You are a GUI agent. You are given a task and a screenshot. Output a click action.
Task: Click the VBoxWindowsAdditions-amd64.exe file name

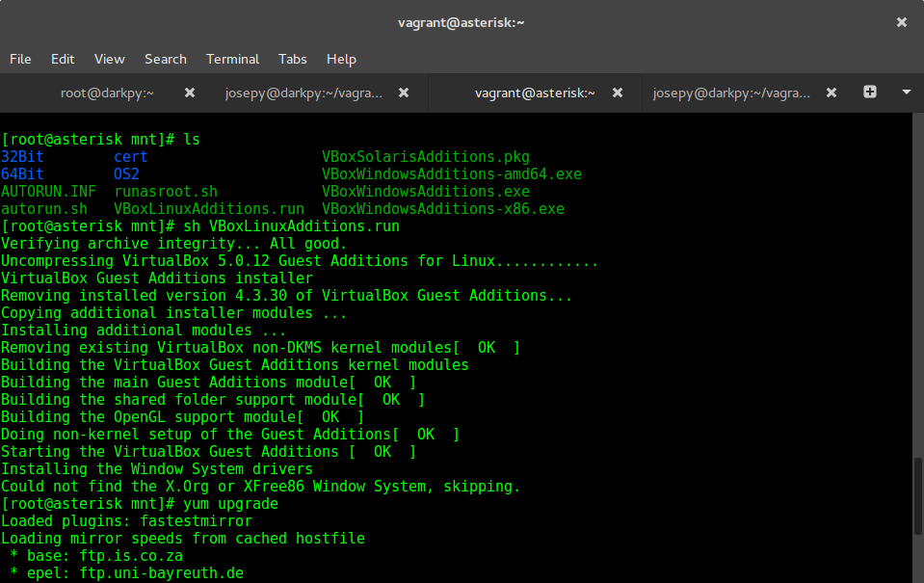[x=451, y=173]
